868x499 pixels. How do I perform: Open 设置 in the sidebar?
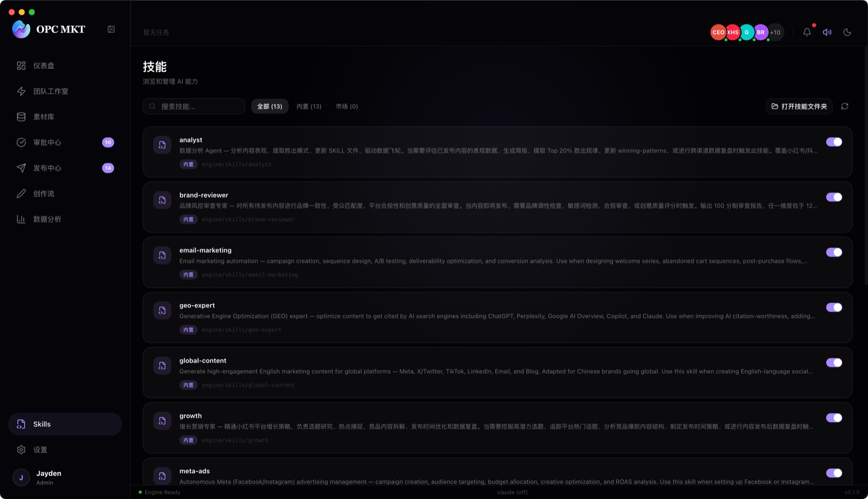[x=65, y=450]
